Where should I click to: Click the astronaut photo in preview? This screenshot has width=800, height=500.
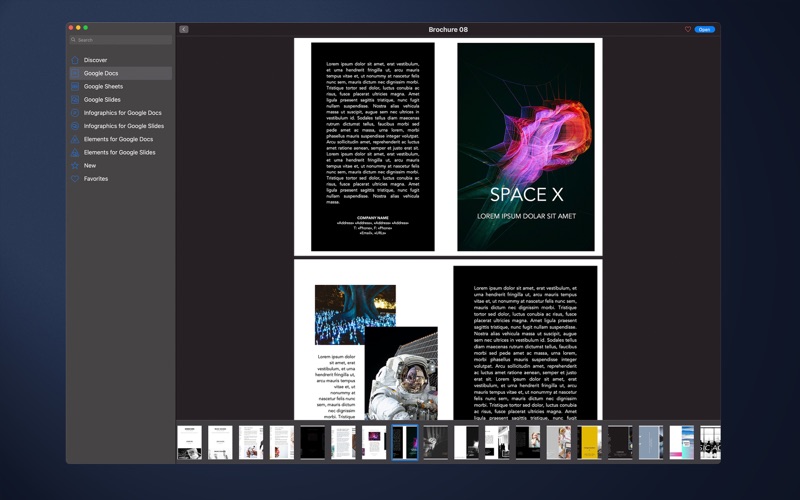[402, 373]
